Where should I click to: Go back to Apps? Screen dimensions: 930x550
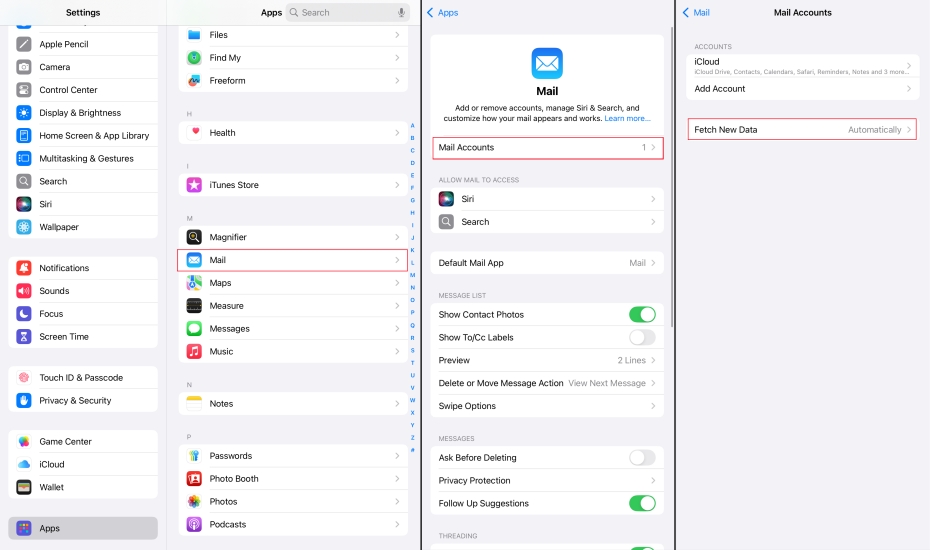[x=442, y=12]
